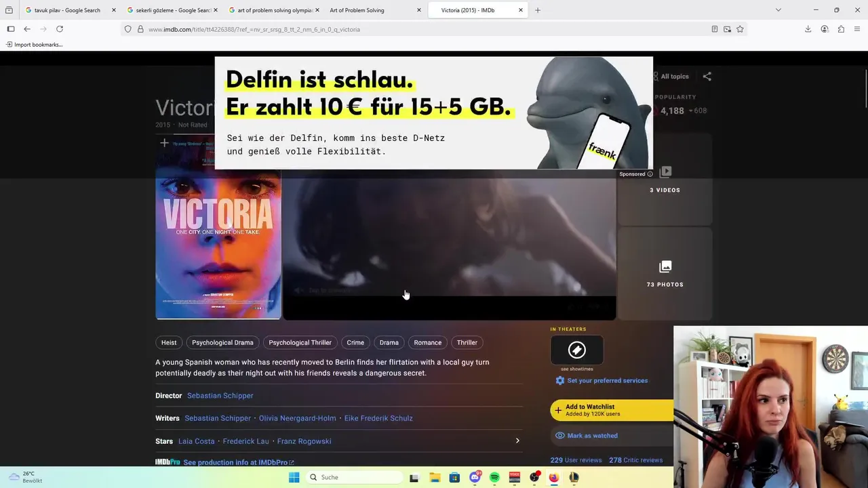This screenshot has width=868, height=488.
Task: Click the Thriller genre chip
Action: (467, 342)
